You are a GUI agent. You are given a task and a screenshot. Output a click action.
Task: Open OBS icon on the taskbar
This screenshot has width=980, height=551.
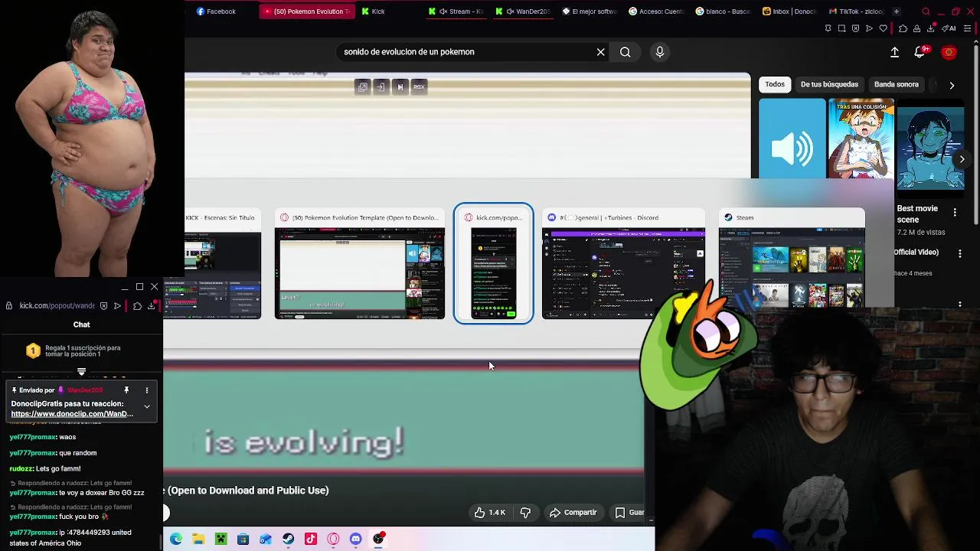tap(378, 540)
